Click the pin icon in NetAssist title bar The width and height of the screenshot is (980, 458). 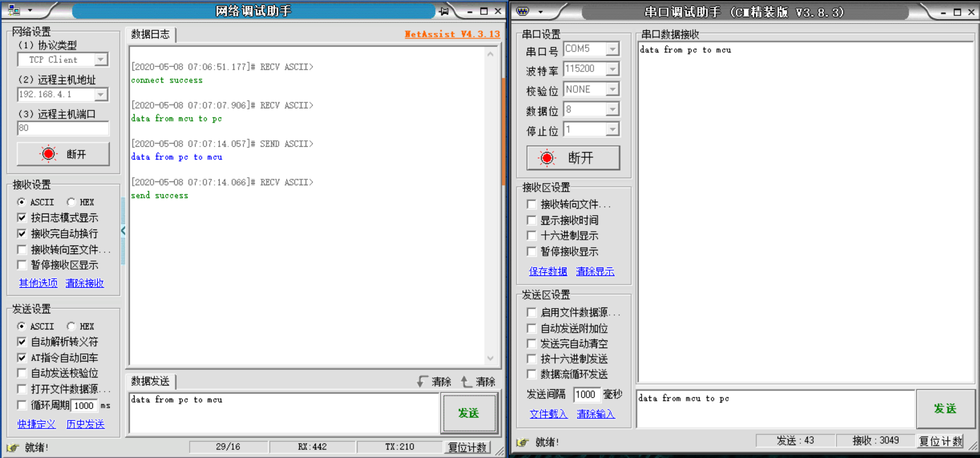click(x=444, y=11)
